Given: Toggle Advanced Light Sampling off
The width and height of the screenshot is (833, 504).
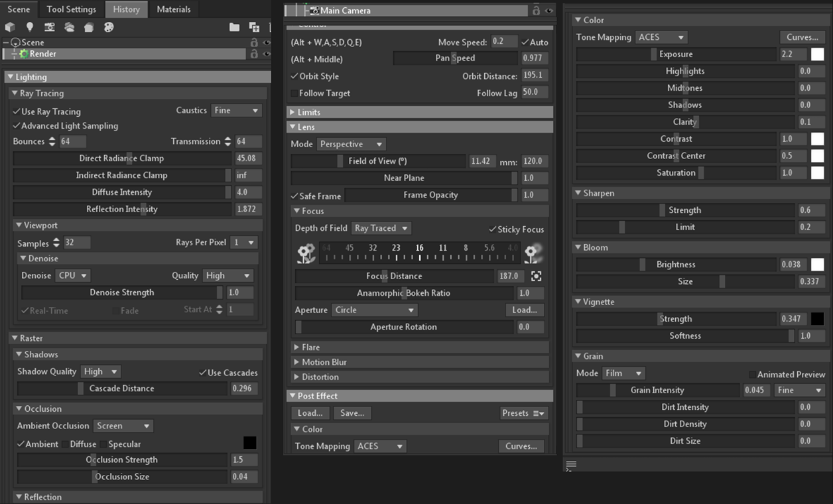Looking at the screenshot, I should point(16,125).
